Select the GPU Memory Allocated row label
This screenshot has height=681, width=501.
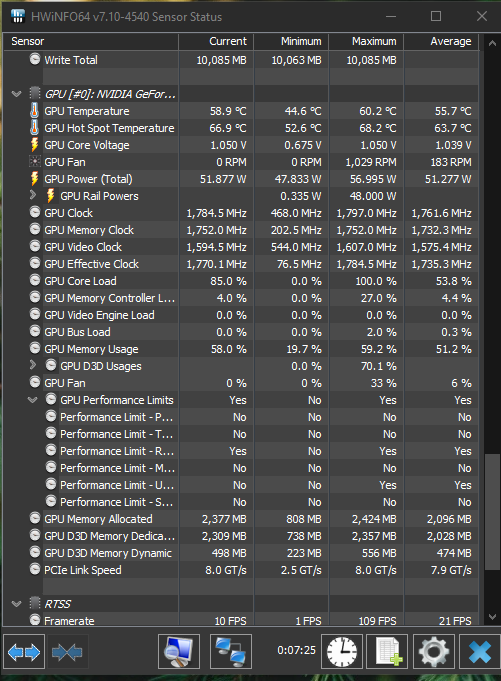98,519
